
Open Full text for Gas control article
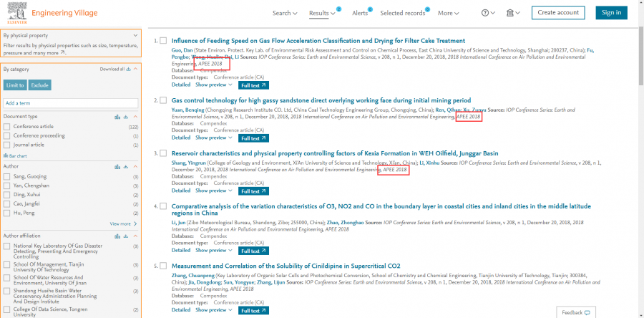click(x=253, y=138)
